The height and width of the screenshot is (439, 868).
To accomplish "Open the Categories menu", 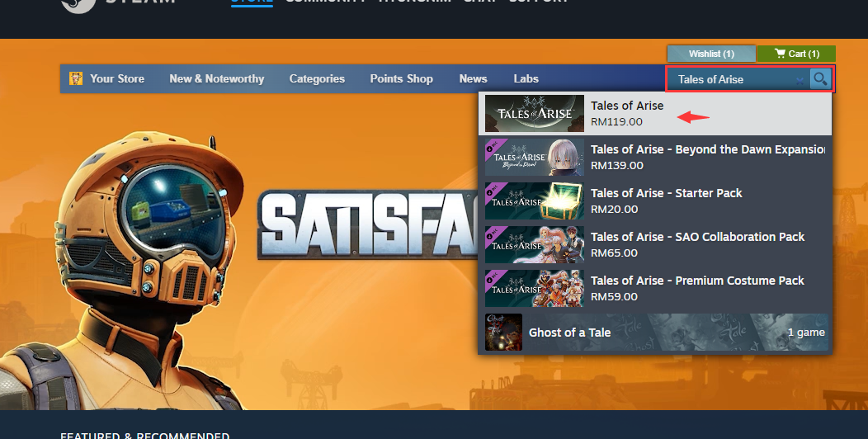I will 317,78.
